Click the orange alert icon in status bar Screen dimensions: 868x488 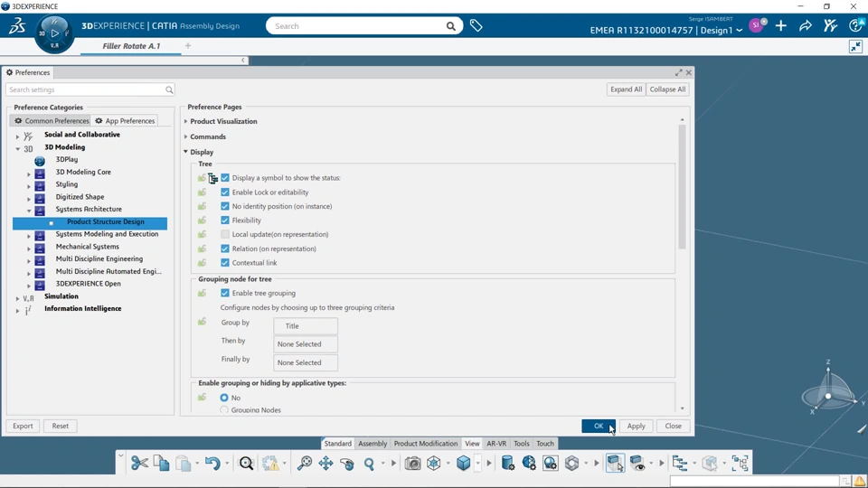pyautogui.click(x=860, y=482)
